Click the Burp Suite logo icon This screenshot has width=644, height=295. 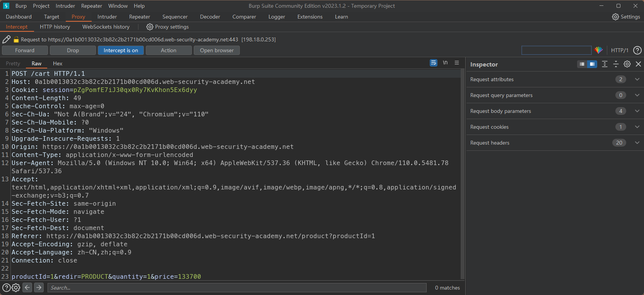click(6, 6)
